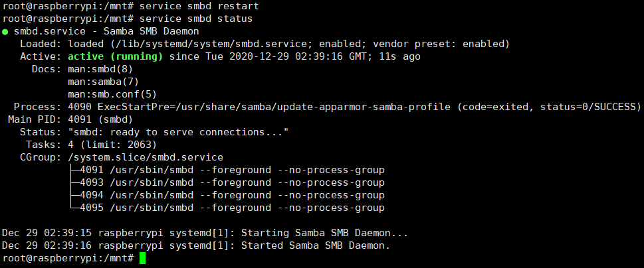This screenshot has height=268, width=644.
Task: Click the /system.slice/smbd.service CGroup path
Action: point(146,157)
